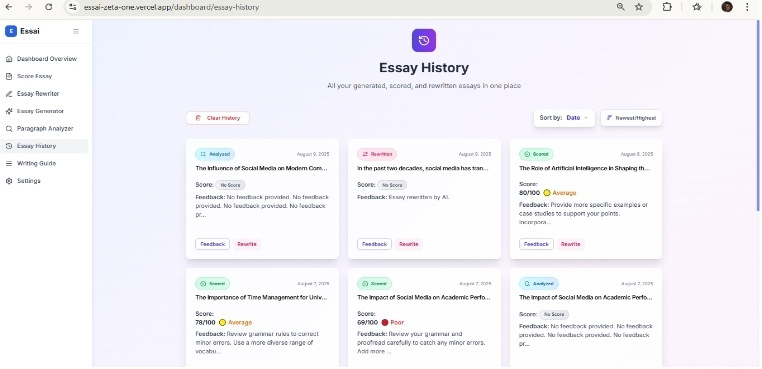Open Feedback for Artificial Intelligence essay
Viewport: 762px width, 369px height.
(x=537, y=244)
